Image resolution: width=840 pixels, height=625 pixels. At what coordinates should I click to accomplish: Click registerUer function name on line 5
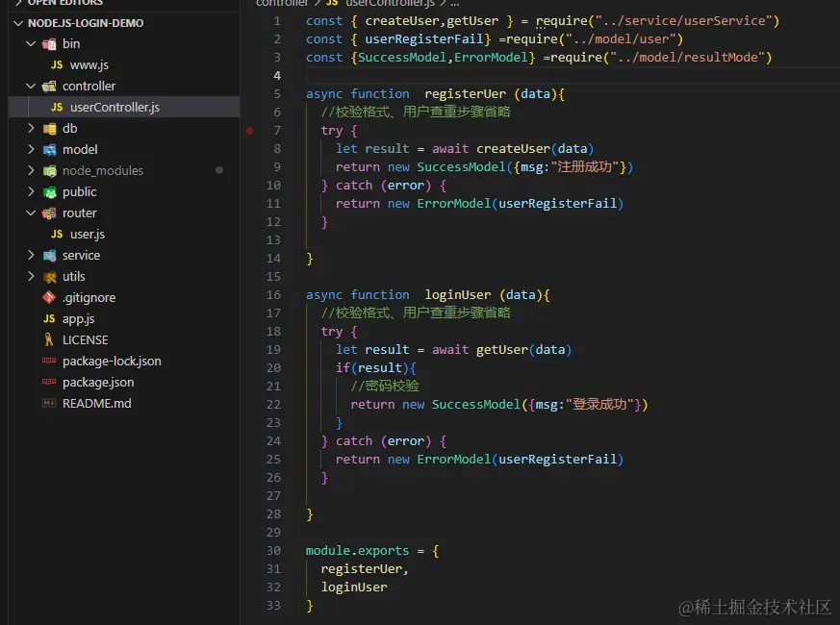[465, 93]
